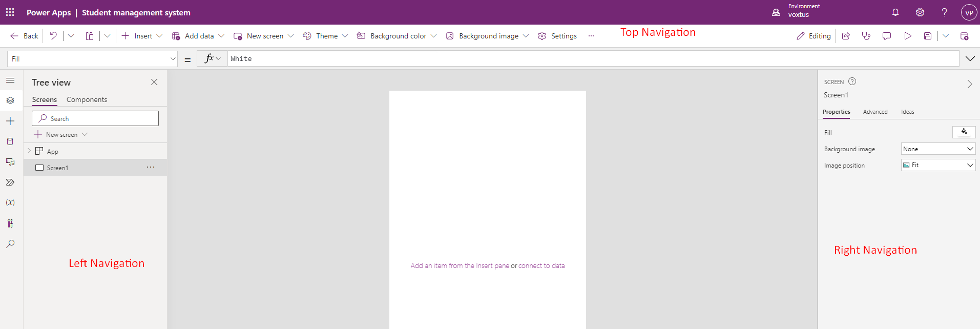Screen dimensions: 980x329
Task: Open the Data cylinder icon in left rail
Action: pos(10,141)
